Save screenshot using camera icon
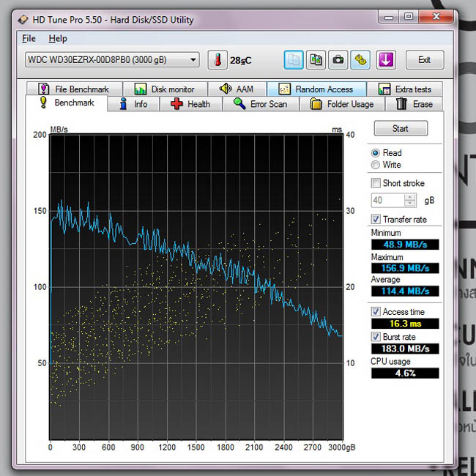 (338, 60)
